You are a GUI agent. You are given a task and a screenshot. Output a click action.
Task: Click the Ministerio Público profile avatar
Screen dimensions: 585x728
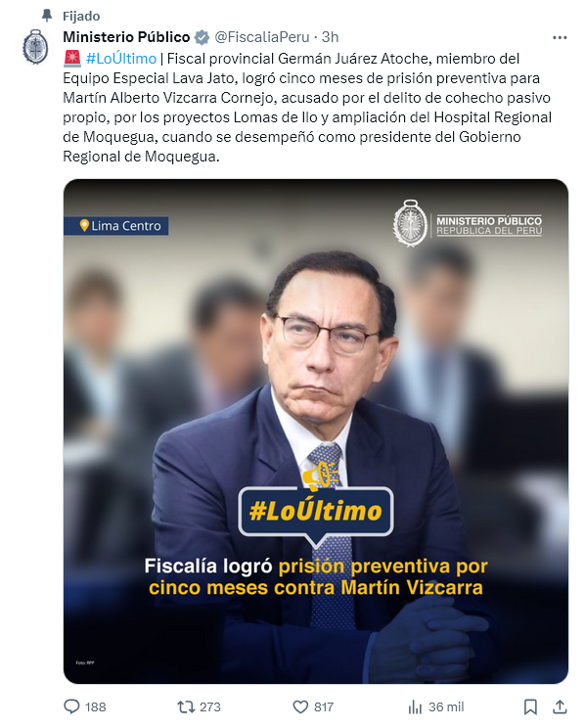pos(35,46)
